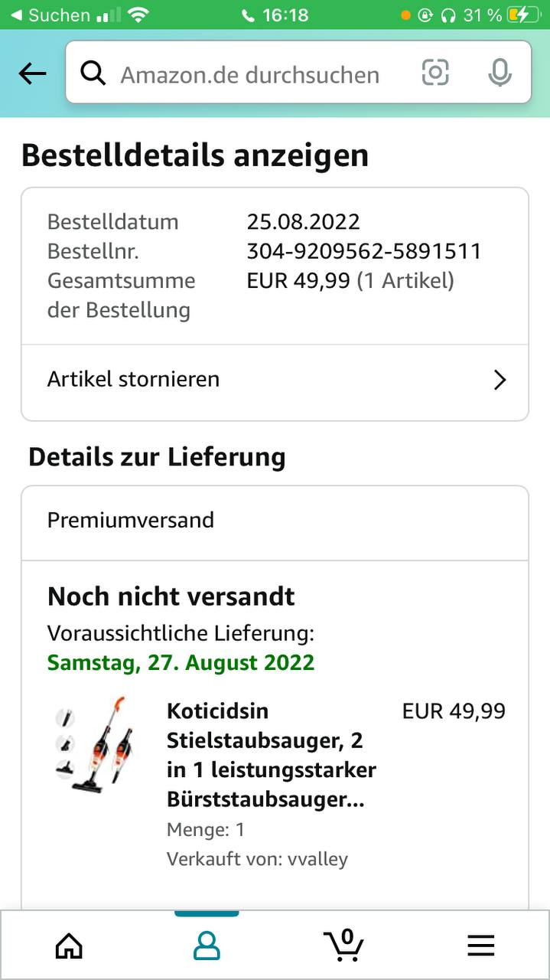Open the Koticidsin Stielstaubsauger product title

[x=272, y=755]
